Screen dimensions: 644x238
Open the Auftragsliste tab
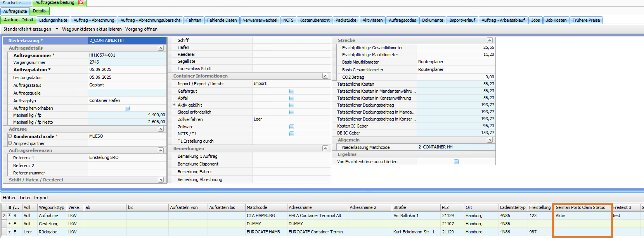[15, 11]
